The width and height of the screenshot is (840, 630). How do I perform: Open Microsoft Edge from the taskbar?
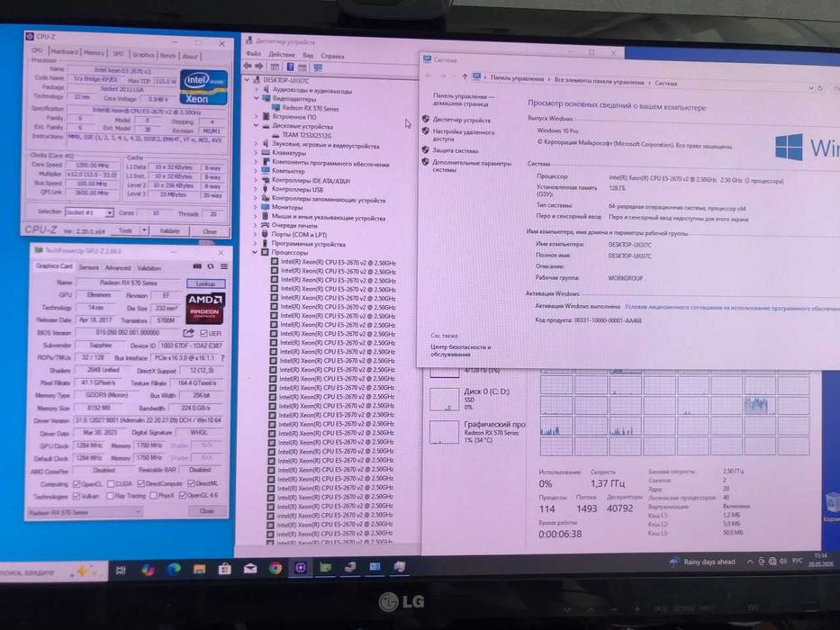pyautogui.click(x=174, y=570)
